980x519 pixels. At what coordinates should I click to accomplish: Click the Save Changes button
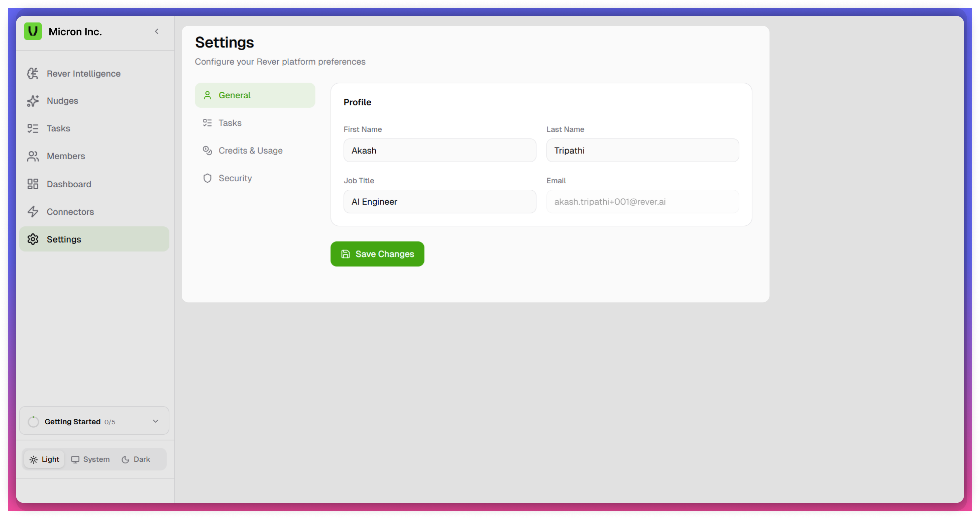[x=377, y=254]
